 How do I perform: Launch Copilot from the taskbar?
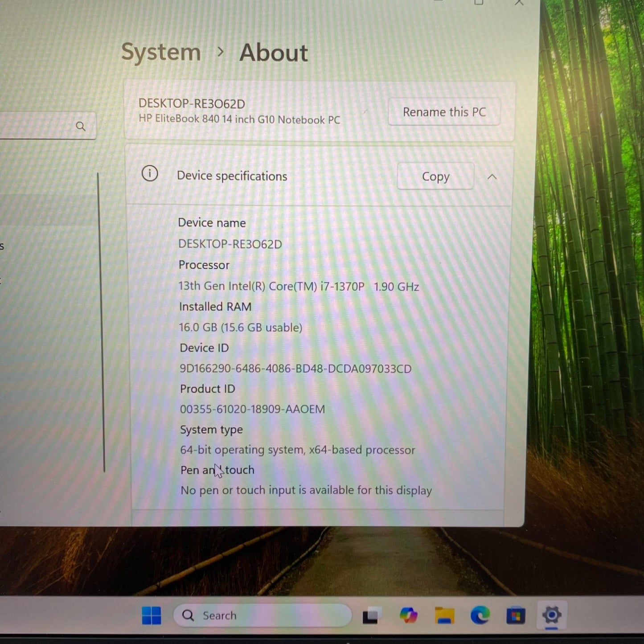click(x=408, y=615)
